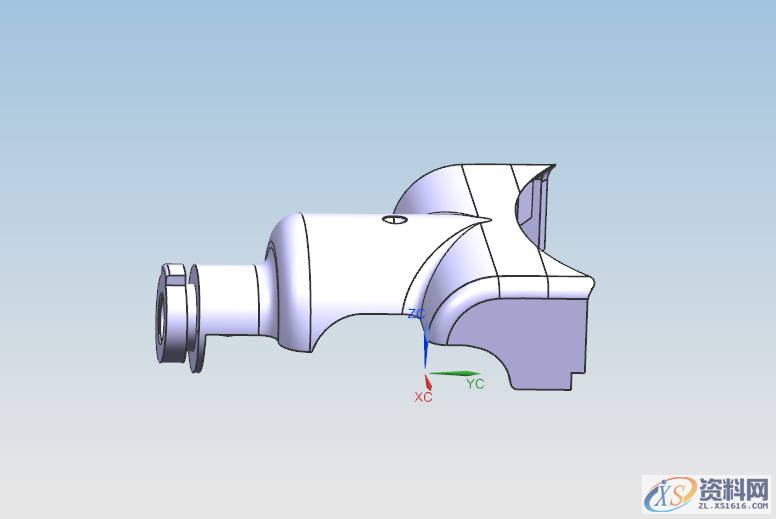This screenshot has height=519, width=776.
Task: Click the hex nut bore opening
Action: tap(161, 316)
